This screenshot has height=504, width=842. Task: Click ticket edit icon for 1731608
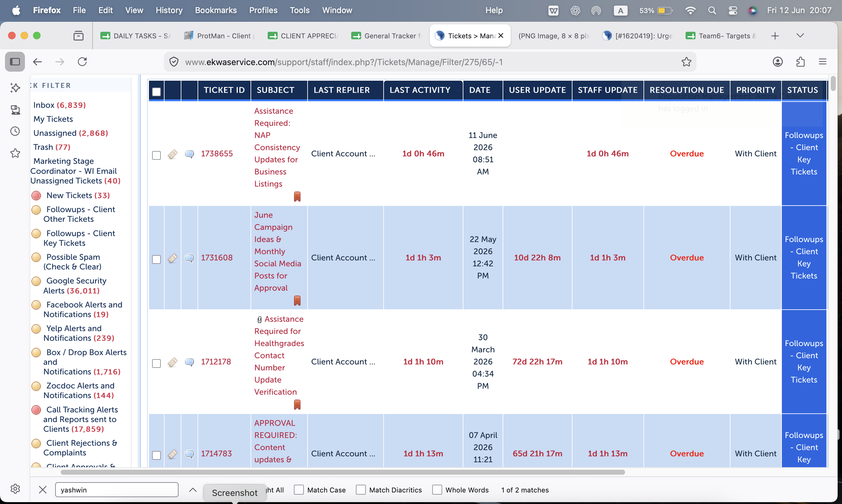(x=173, y=258)
